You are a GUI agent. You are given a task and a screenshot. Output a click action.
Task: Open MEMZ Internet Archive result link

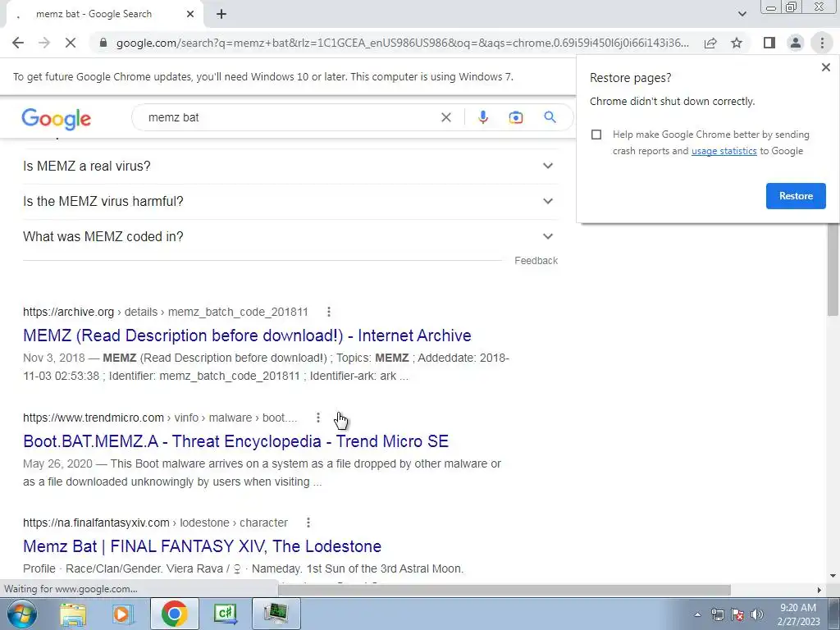pos(247,336)
